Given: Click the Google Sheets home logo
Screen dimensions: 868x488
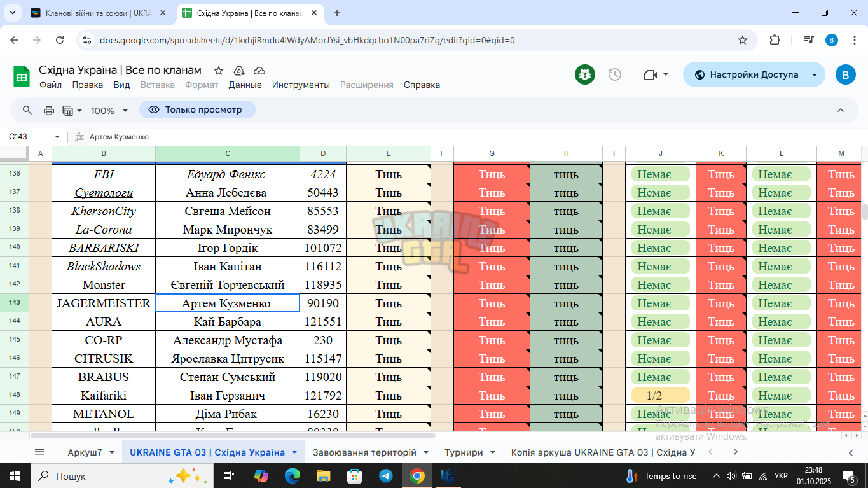Looking at the screenshot, I should tap(22, 77).
